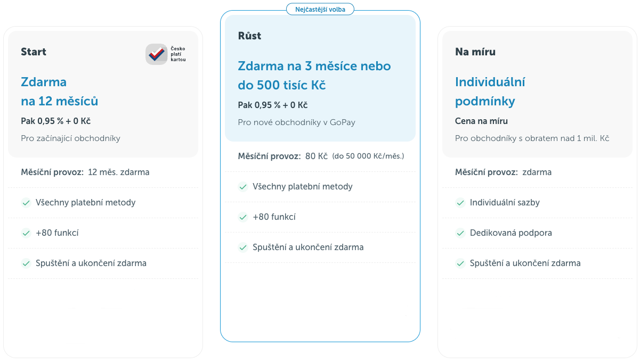Click the Cena na míru label
Image resolution: width=640 pixels, height=364 pixels.
481,121
